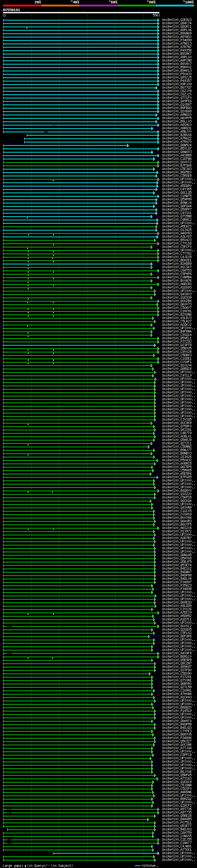Viewport: 197px width, 868px height.
Task: Click the hit label UniRef100_P50433
Action: click(177, 74)
